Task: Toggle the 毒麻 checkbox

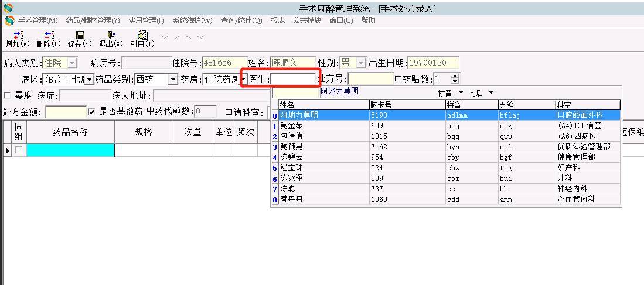Action: coord(7,95)
